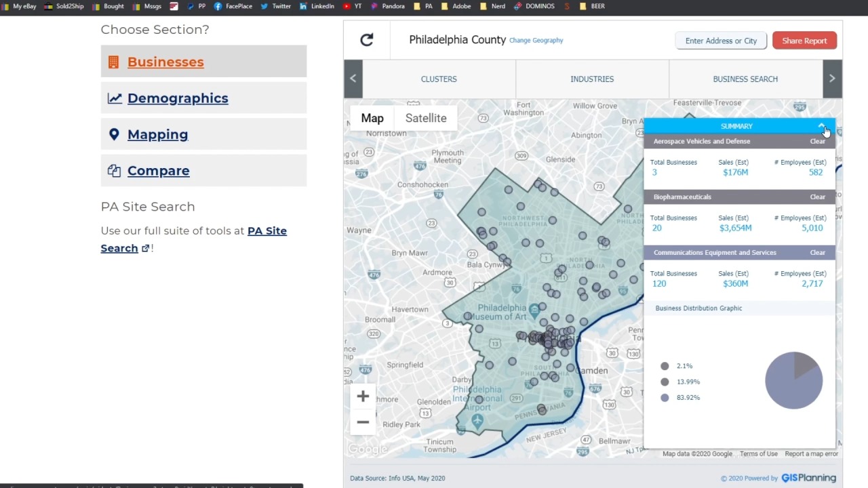Open the Twitter bookmark
This screenshot has height=488, width=868.
coord(276,6)
